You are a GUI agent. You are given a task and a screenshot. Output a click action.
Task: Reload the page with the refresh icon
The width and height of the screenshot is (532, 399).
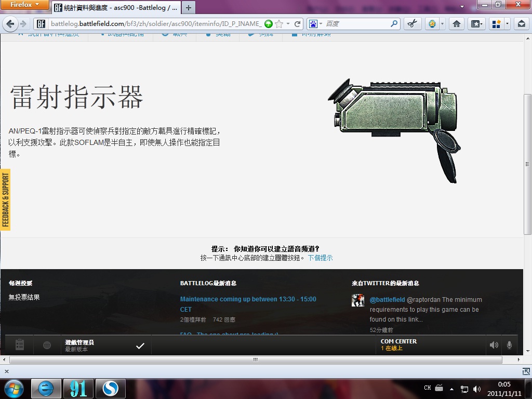(x=298, y=24)
